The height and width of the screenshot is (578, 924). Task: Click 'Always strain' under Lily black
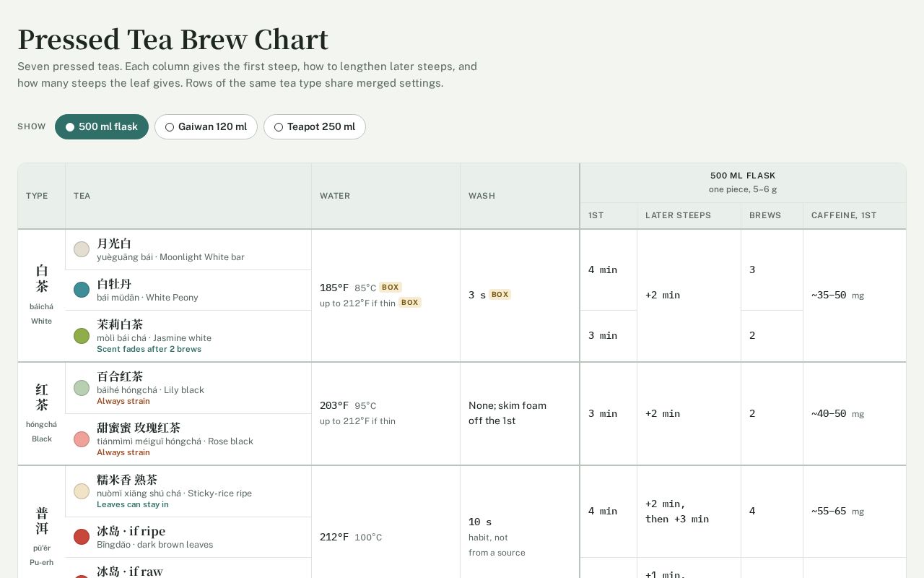(x=123, y=401)
